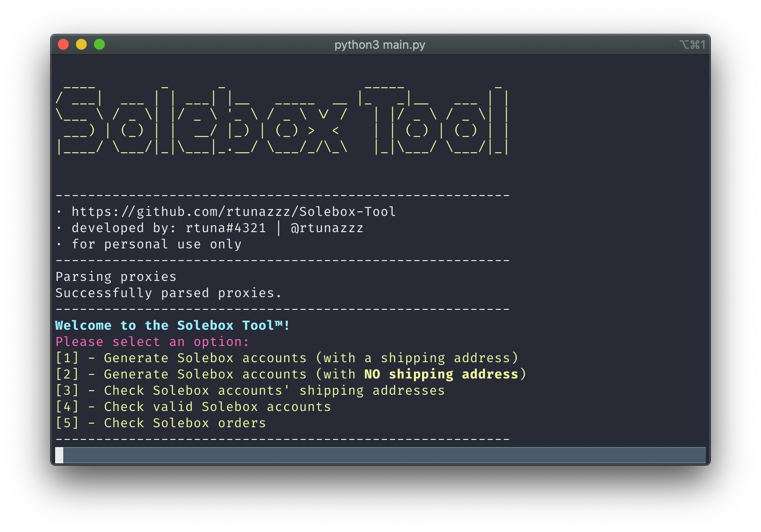
Task: Minimize the terminal with the yellow button
Action: (81, 44)
